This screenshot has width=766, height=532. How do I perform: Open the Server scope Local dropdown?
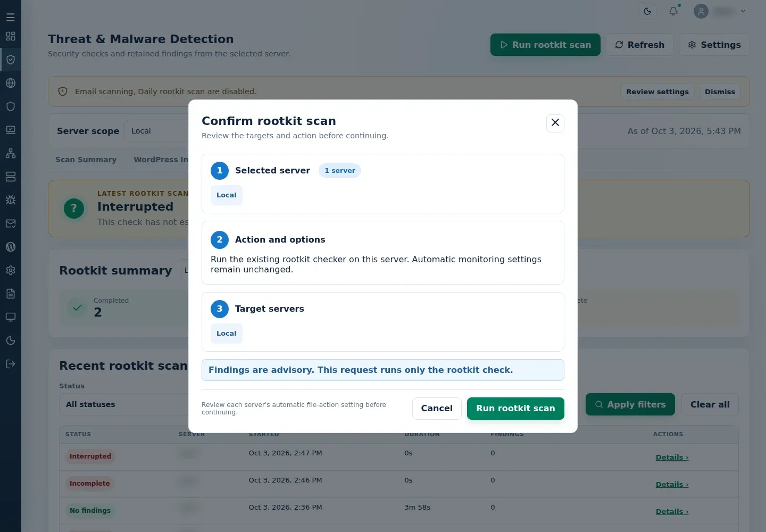(156, 131)
